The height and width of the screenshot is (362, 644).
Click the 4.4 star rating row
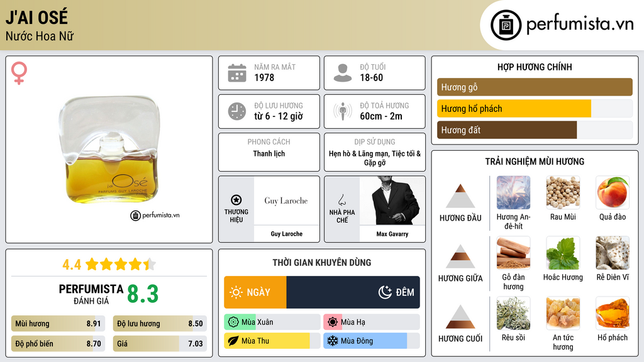109,265
